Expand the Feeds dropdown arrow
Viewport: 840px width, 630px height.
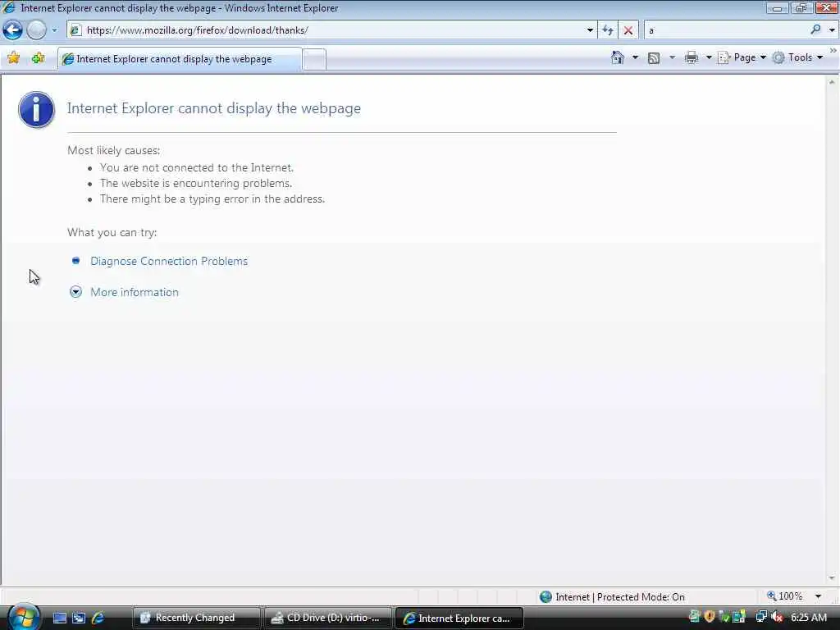pyautogui.click(x=673, y=57)
